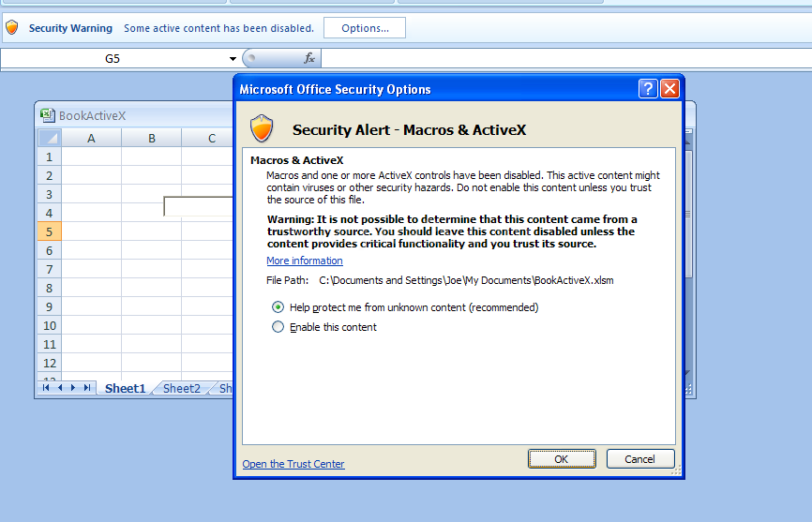
Task: Click the File Path text in dialog
Action: click(440, 280)
